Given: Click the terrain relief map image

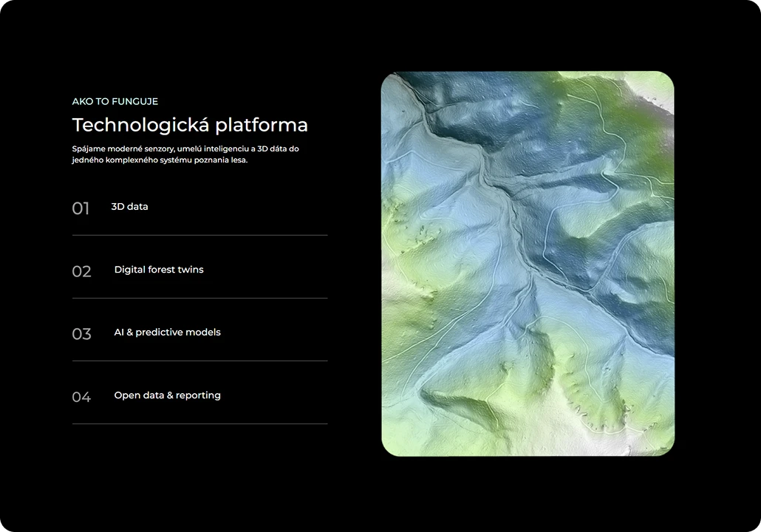Looking at the screenshot, I should [528, 264].
